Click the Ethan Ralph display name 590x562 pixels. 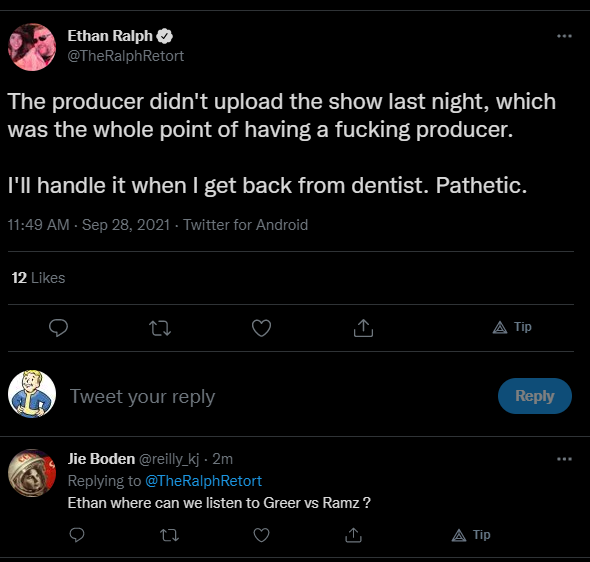[x=110, y=36]
